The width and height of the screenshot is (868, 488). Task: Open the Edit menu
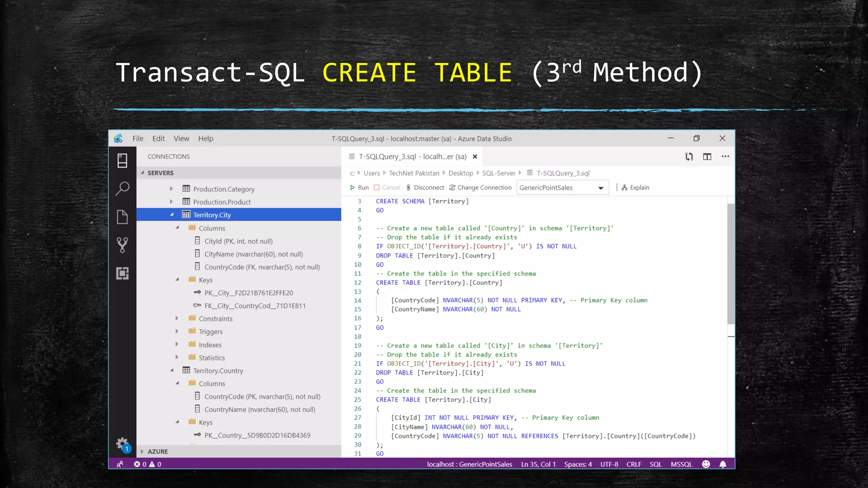click(159, 139)
